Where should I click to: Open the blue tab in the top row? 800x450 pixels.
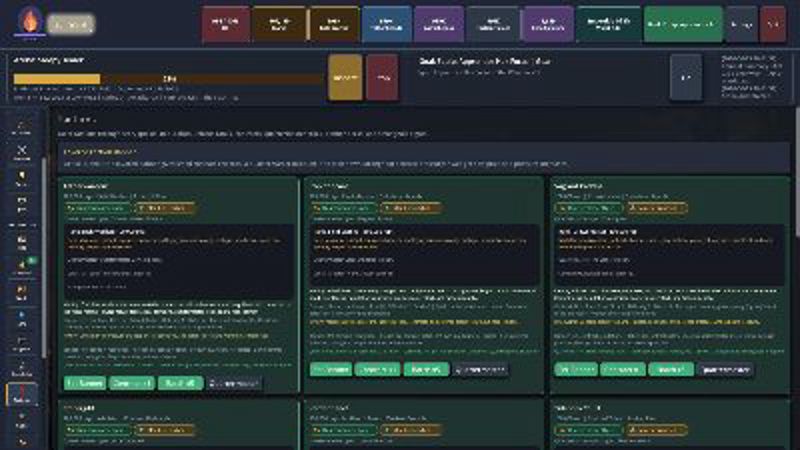[x=386, y=24]
